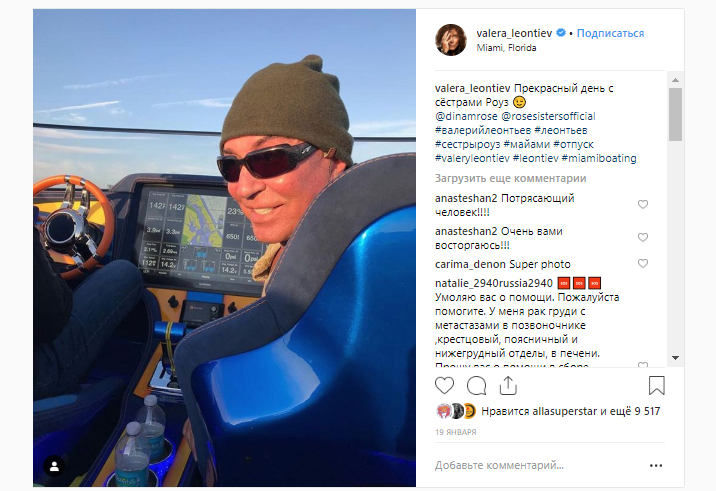Screen dimensions: 716x491
Task: Open the @rosesistersofficial mention
Action: 548,116
